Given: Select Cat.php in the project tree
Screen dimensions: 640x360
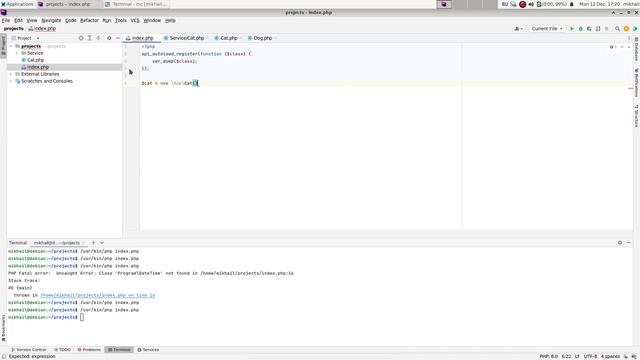Looking at the screenshot, I should [x=36, y=60].
